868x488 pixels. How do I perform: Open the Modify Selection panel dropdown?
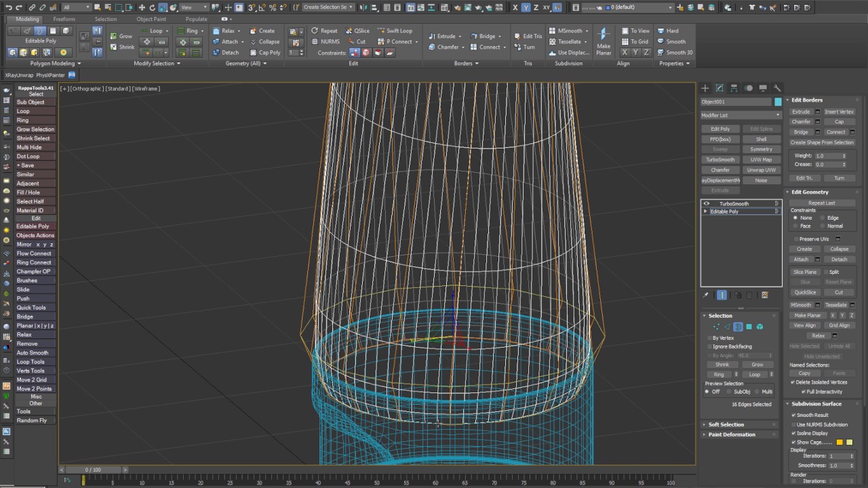(157, 64)
